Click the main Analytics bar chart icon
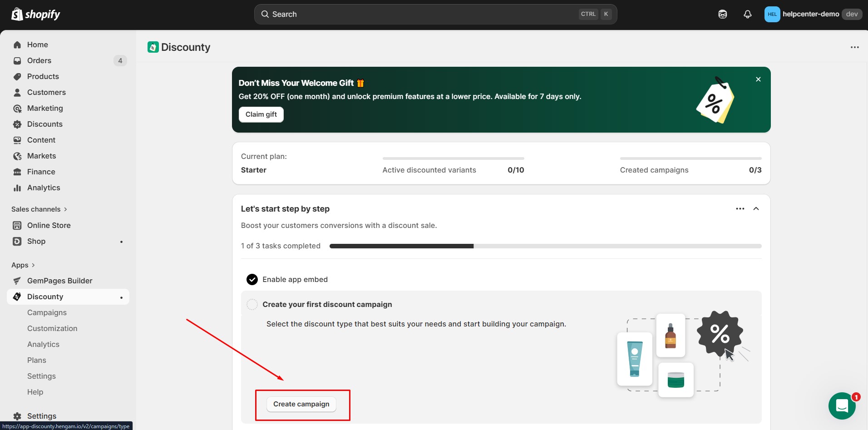The image size is (868, 430). 17,188
